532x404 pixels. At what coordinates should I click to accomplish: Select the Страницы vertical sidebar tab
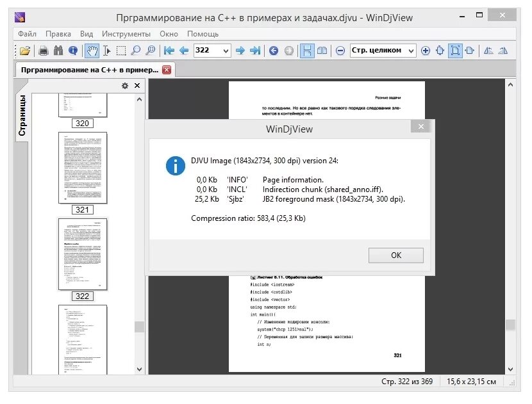[22, 116]
